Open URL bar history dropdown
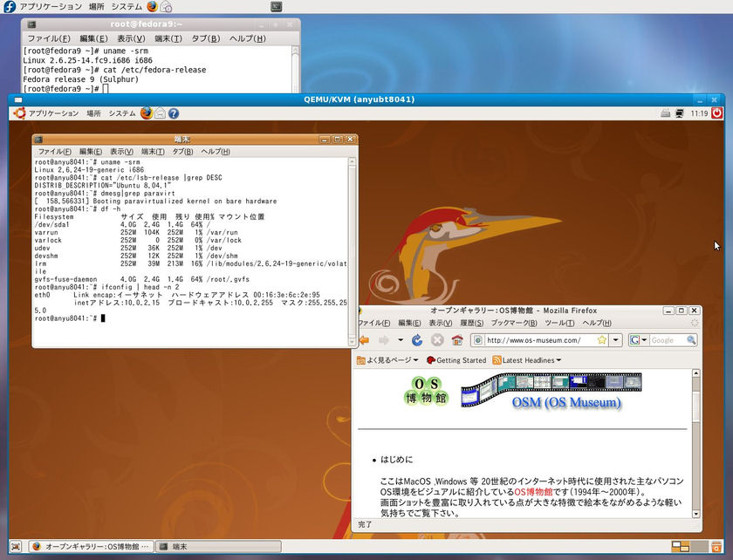This screenshot has width=733, height=560. tap(616, 340)
